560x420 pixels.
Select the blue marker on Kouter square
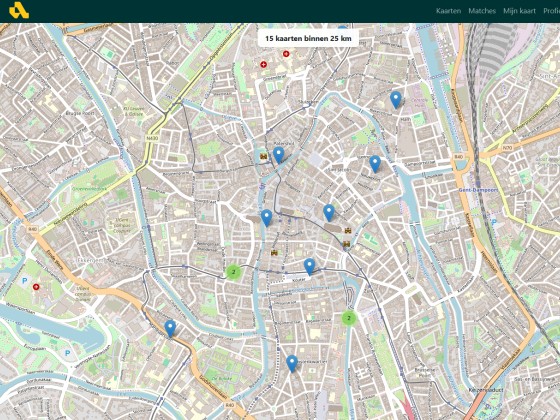[x=309, y=267]
